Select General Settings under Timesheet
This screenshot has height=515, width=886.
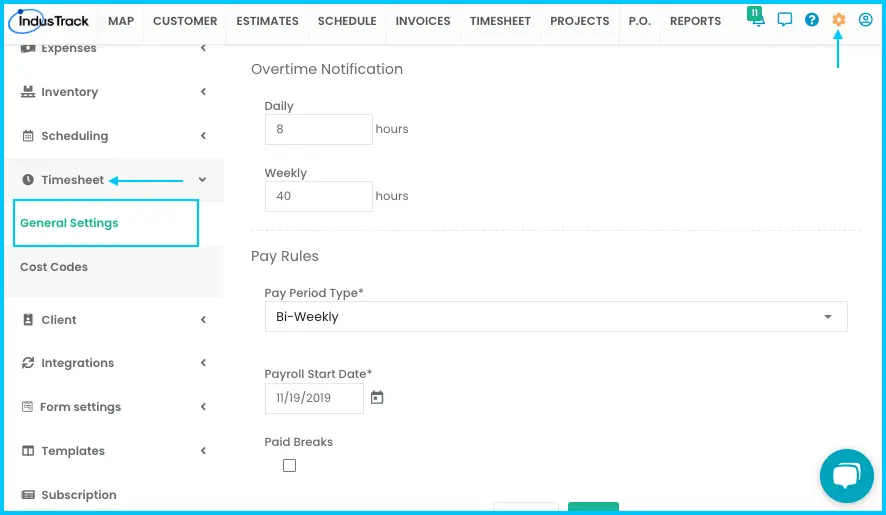pos(69,223)
